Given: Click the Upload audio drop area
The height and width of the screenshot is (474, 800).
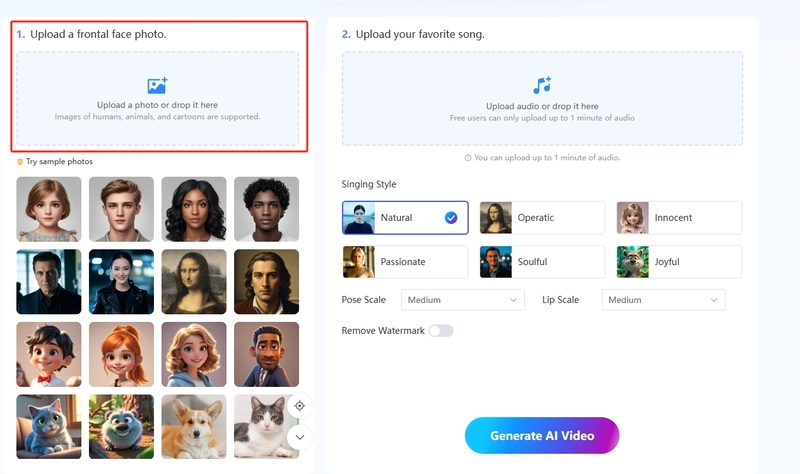Looking at the screenshot, I should click(x=542, y=100).
